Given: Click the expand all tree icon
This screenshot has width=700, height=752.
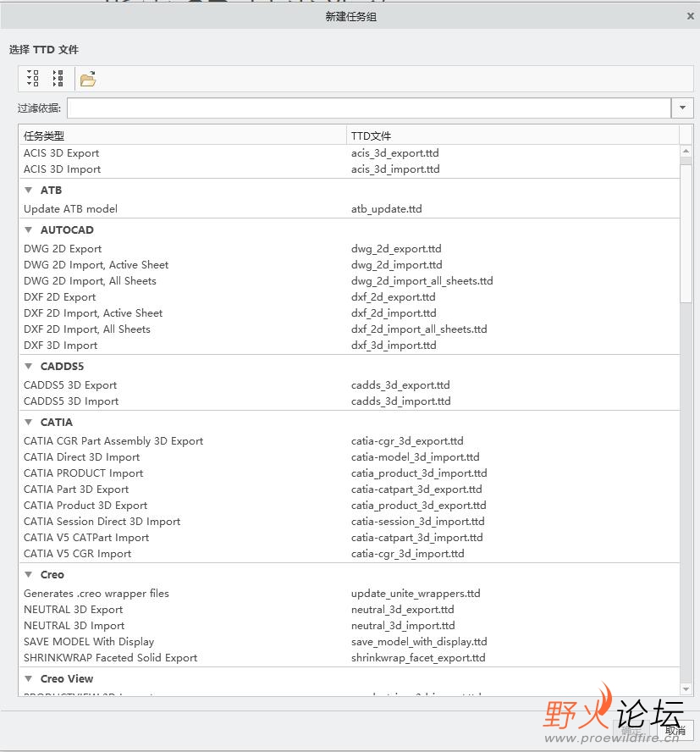Looking at the screenshot, I should click(x=33, y=78).
